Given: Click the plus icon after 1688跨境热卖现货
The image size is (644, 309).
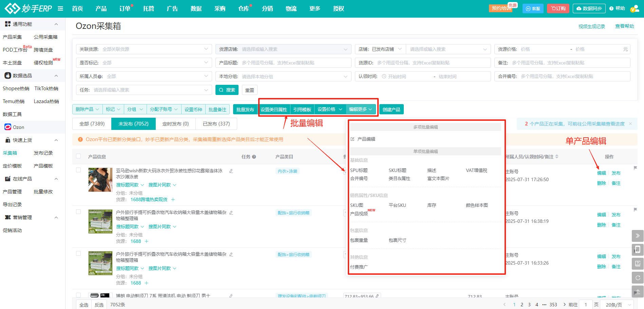Looking at the screenshot, I should (173, 199).
